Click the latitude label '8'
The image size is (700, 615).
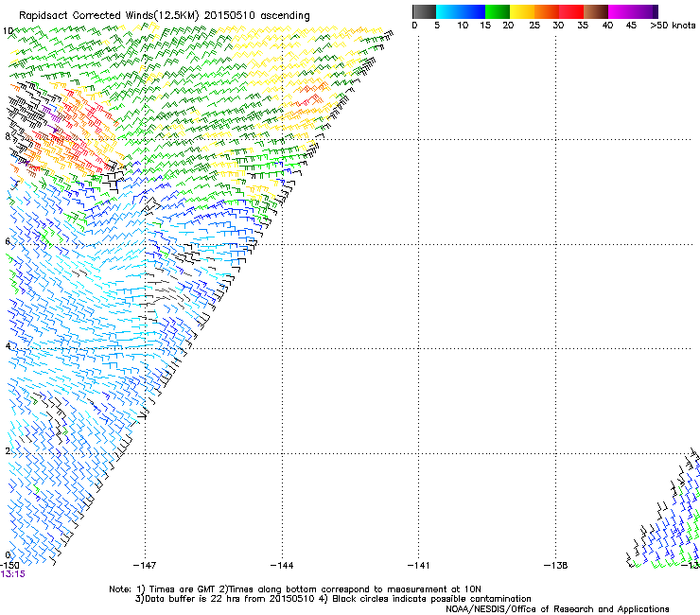tap(8, 136)
